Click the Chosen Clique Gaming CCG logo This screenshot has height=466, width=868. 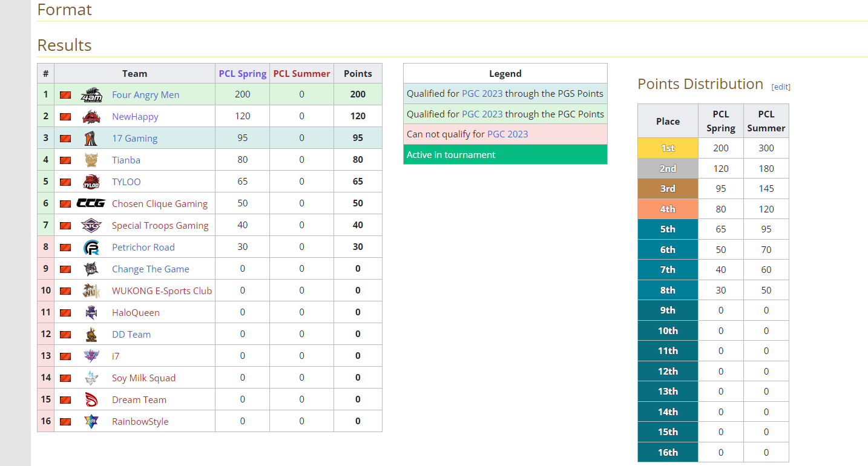click(x=91, y=204)
